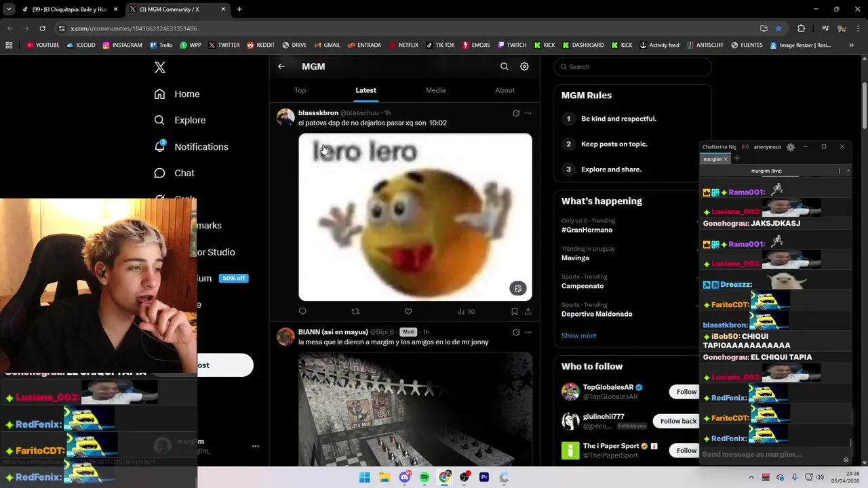This screenshot has width=868, height=488.
Task: Close the margiim tab in Chatterino
Action: (726, 159)
